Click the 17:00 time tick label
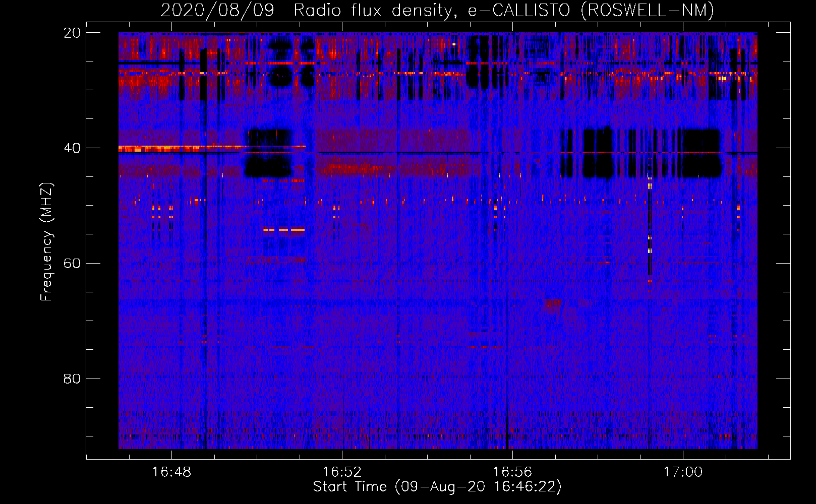This screenshot has height=504, width=816. 683,472
